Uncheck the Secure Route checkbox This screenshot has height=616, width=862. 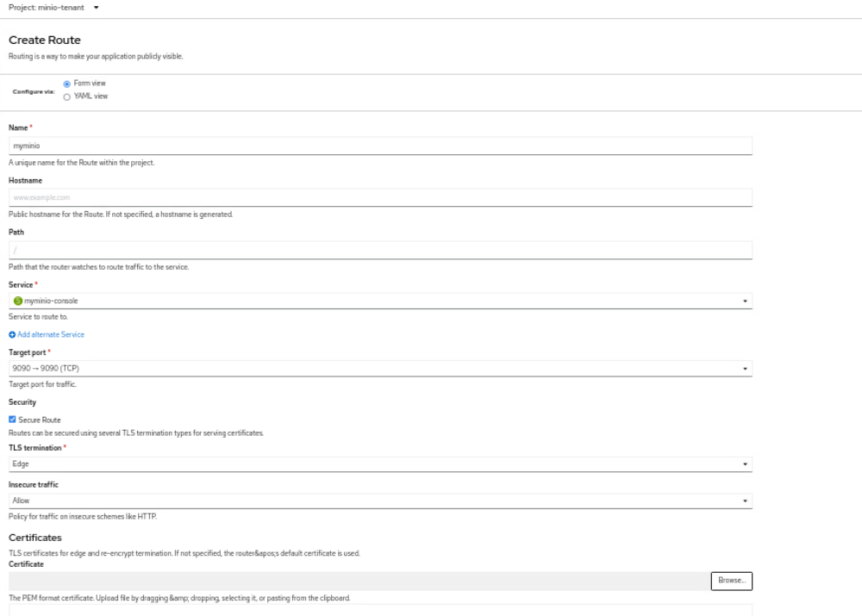tap(12, 420)
